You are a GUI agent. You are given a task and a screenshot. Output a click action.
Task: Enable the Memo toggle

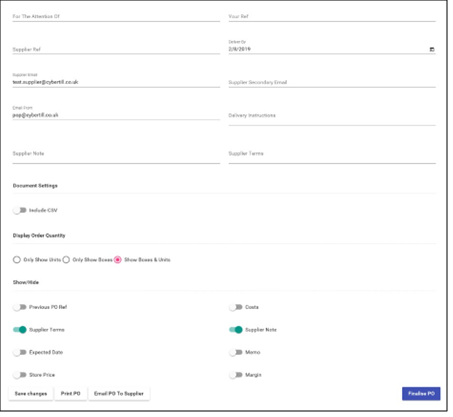tap(236, 352)
